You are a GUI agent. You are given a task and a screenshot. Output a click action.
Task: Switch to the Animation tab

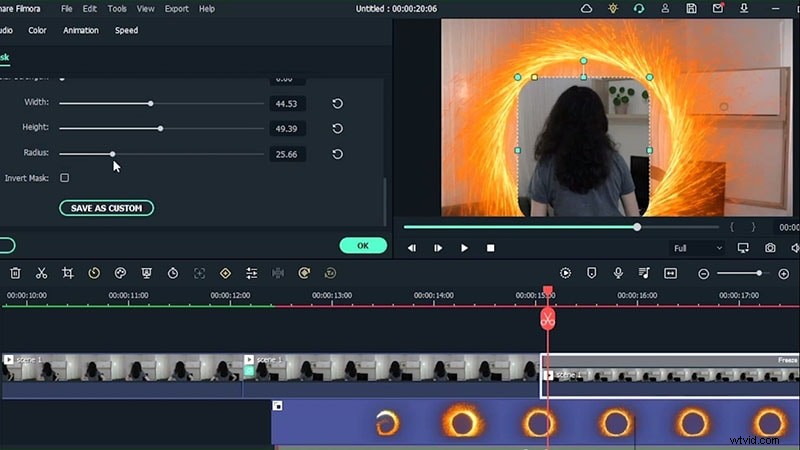(81, 30)
